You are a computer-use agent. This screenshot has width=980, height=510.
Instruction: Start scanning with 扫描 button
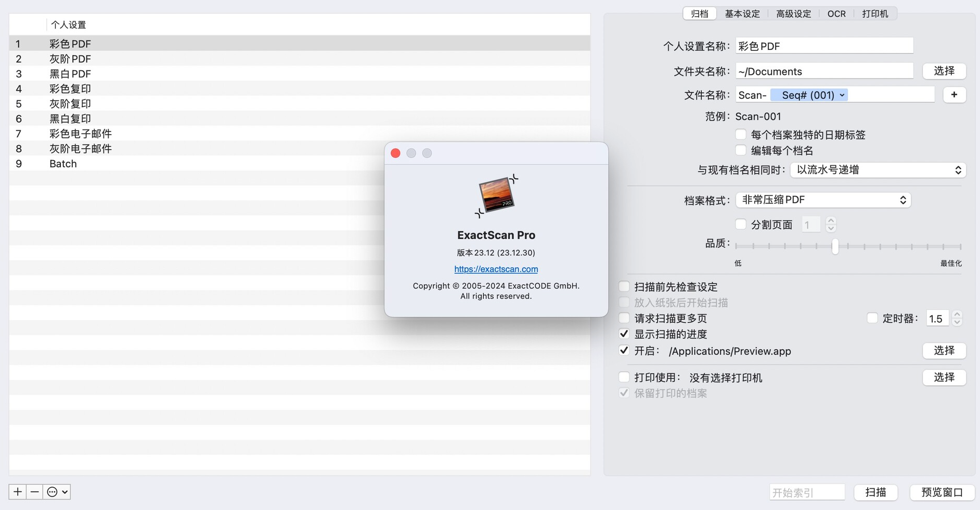[875, 492]
